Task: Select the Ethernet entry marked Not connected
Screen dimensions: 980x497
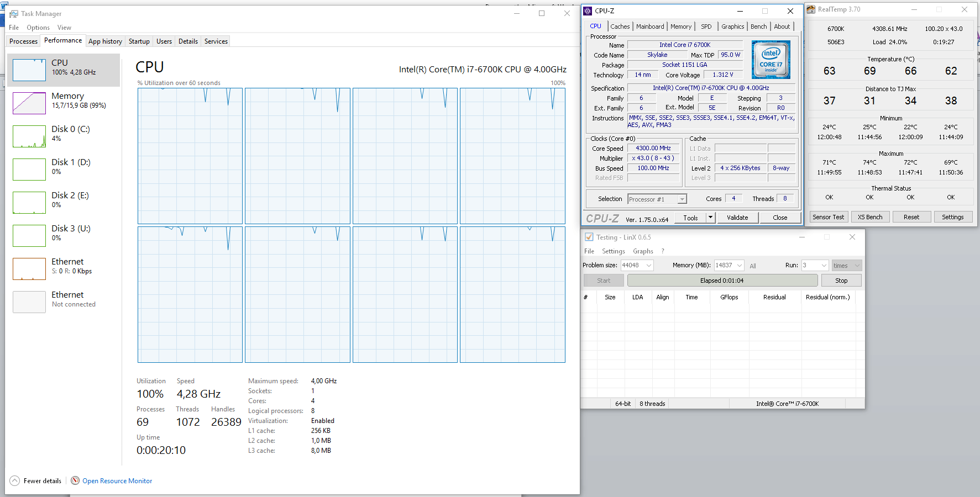Action: pyautogui.click(x=64, y=302)
